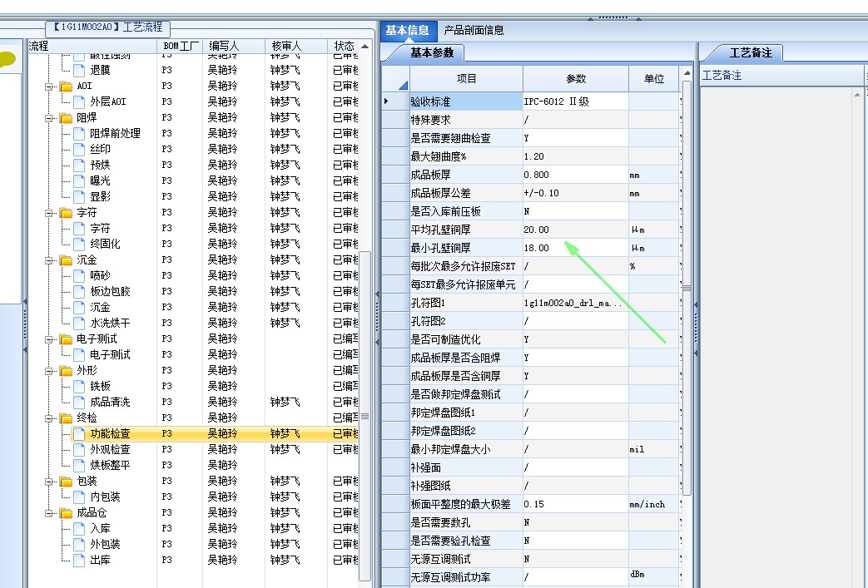
Task: Click the 平均孔壁铜厚 value 20.00
Action: coord(576,230)
